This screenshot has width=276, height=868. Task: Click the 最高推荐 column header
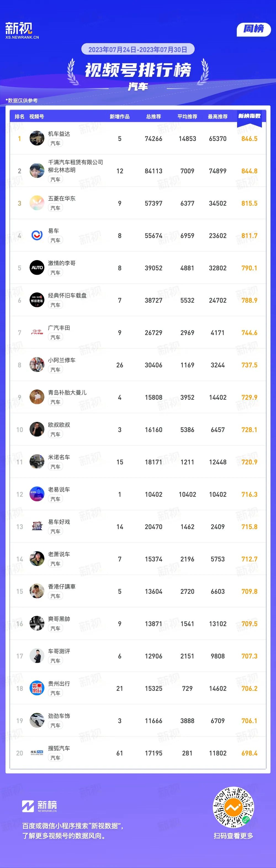[x=218, y=117]
